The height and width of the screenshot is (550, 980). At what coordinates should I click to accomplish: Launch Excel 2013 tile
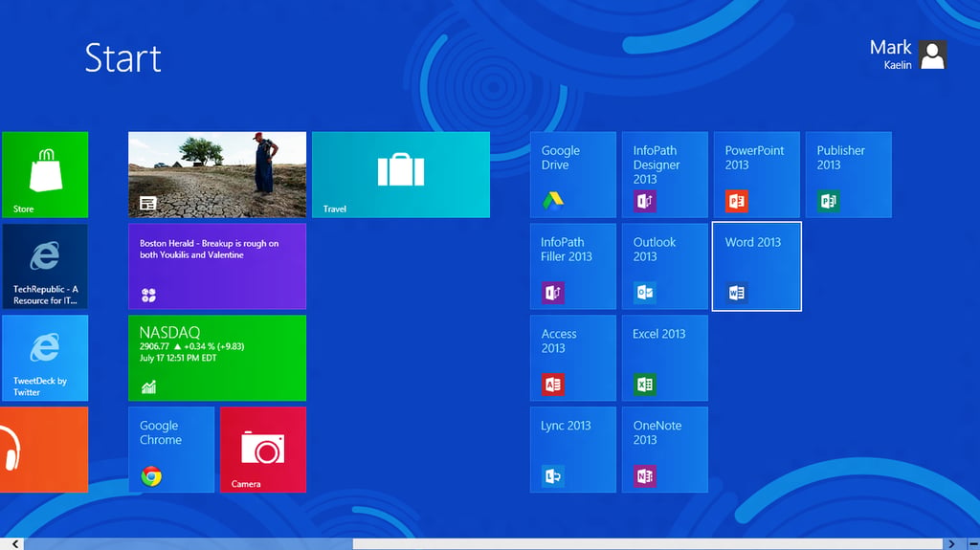(x=665, y=358)
